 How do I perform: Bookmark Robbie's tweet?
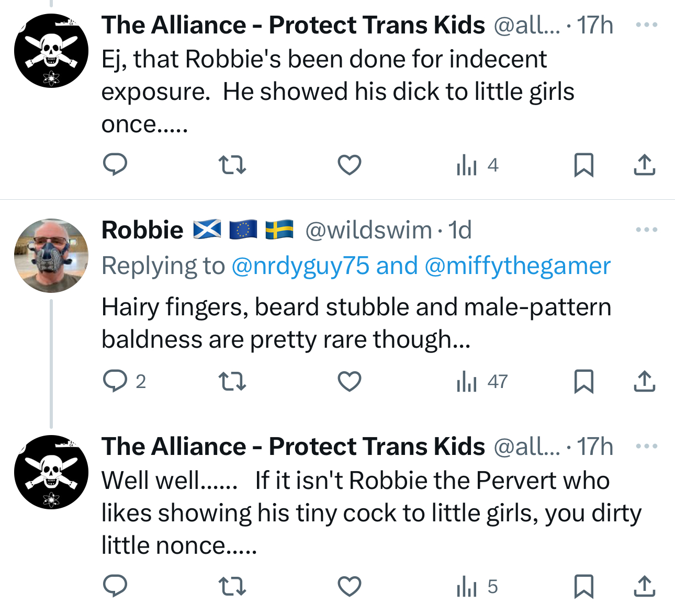pos(583,381)
